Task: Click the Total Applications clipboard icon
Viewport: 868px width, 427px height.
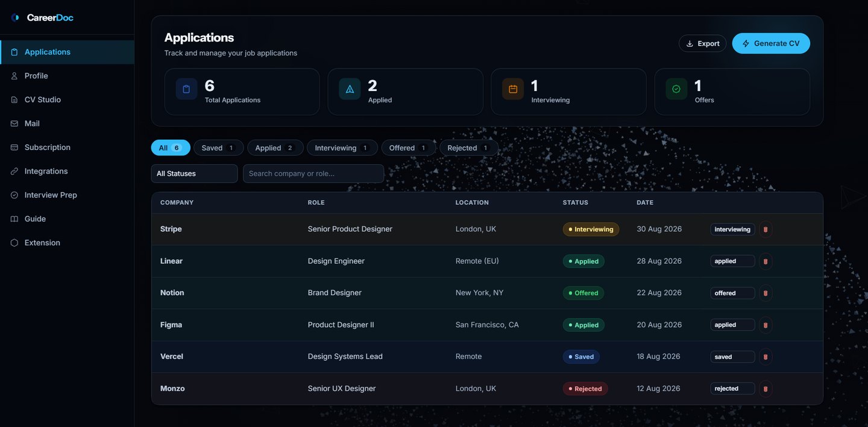Action: pyautogui.click(x=186, y=89)
